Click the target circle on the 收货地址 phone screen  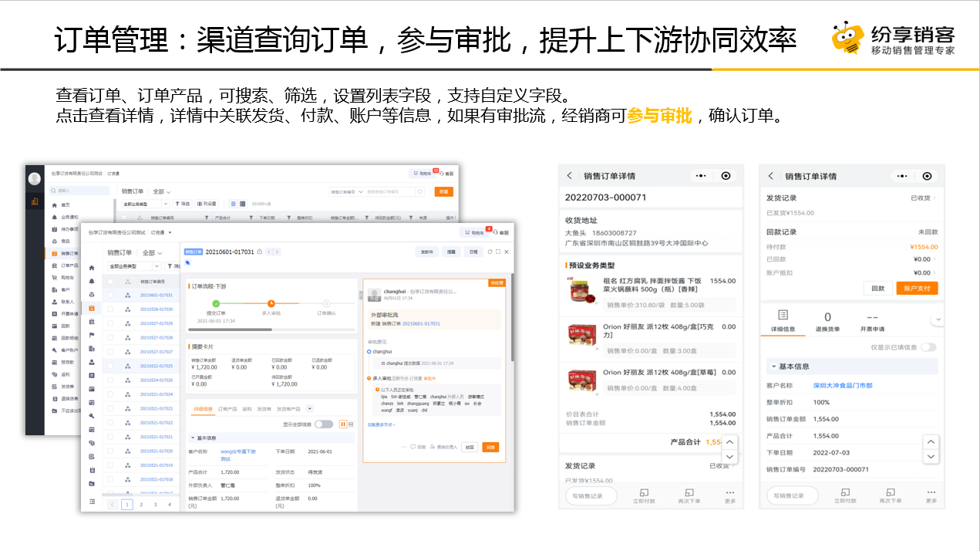[726, 176]
